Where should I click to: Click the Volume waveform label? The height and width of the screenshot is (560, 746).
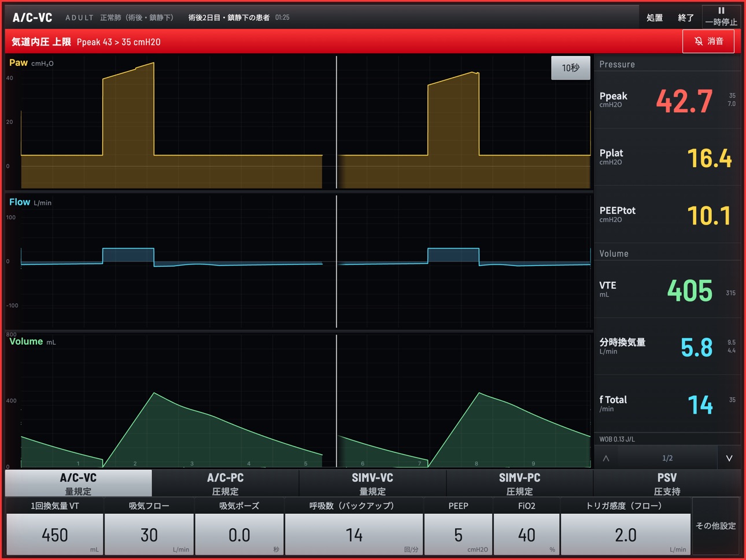tap(26, 341)
